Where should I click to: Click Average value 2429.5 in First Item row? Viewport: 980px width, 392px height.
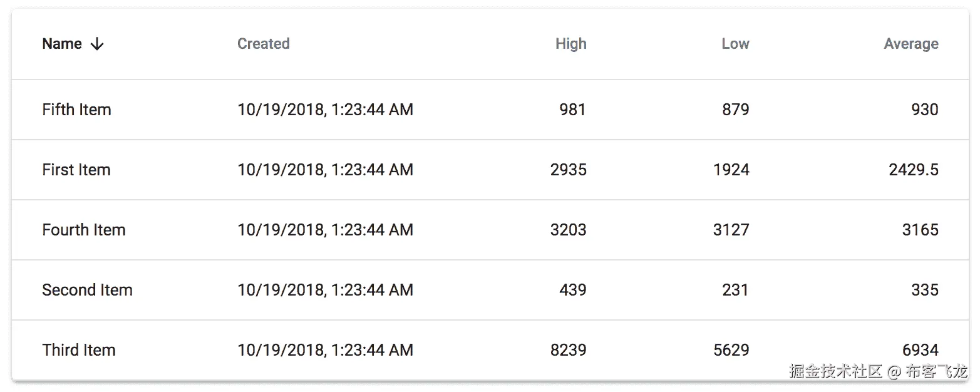pos(913,170)
